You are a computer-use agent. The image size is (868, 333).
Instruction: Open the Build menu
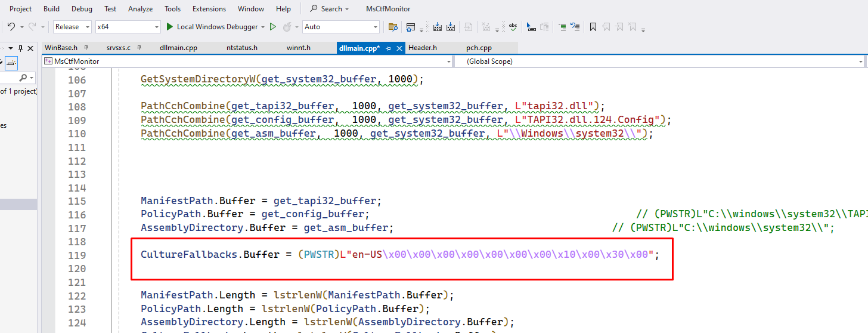click(52, 9)
